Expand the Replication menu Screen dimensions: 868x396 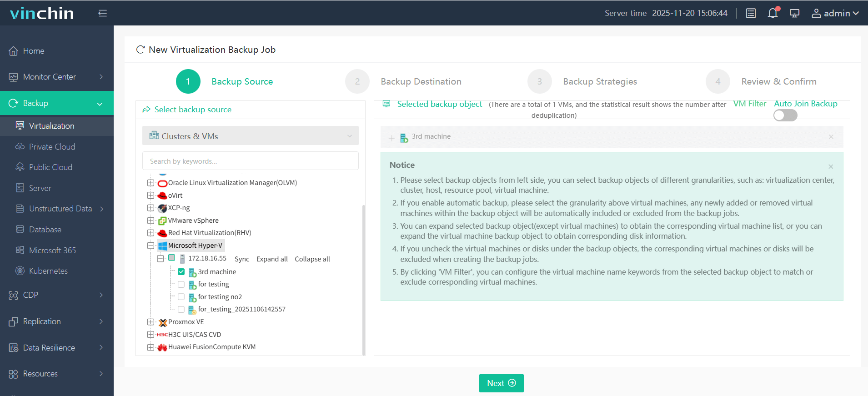click(x=57, y=321)
